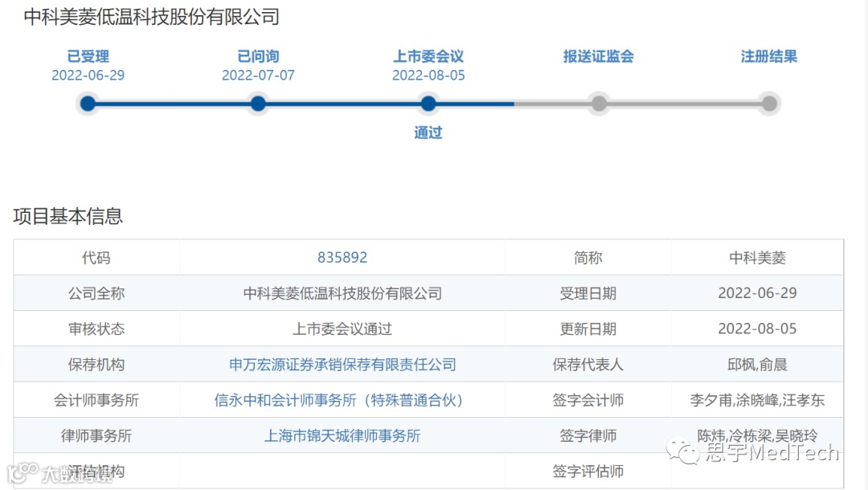Open accounting firm link 信永中和会计师事务所
868x490 pixels.
(x=339, y=400)
